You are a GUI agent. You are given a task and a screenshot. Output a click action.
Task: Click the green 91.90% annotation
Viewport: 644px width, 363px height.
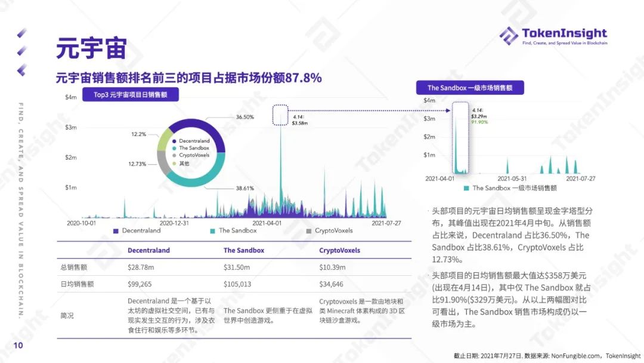[x=479, y=122]
